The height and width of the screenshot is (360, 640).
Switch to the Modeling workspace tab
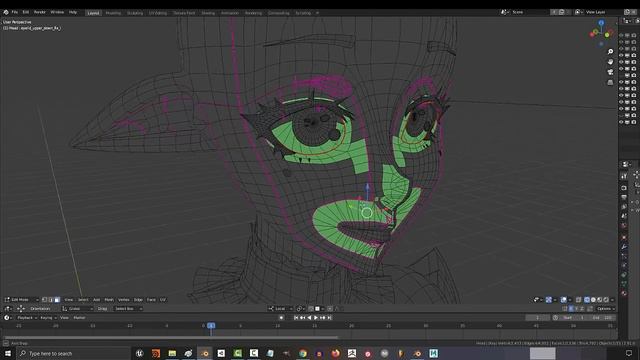113,13
